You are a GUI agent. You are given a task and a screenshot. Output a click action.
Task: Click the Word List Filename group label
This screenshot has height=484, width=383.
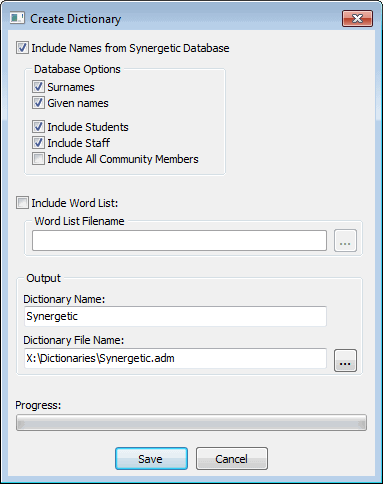click(x=79, y=221)
